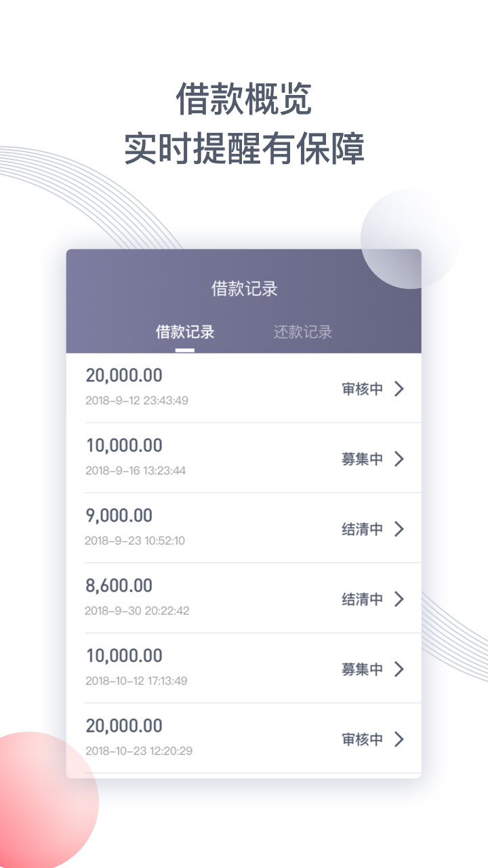Open arrow for the 9,000.00 loan
This screenshot has height=868, width=488.
pyautogui.click(x=399, y=529)
